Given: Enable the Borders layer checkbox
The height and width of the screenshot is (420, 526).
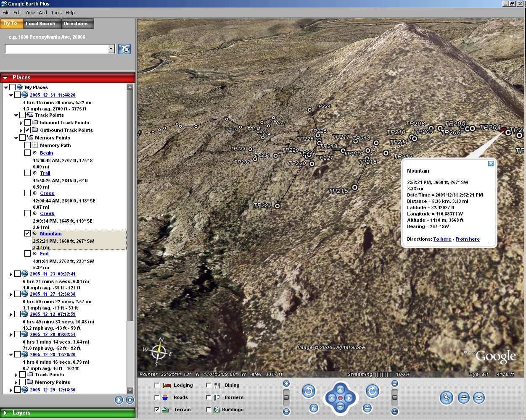Looking at the screenshot, I should coord(209,397).
